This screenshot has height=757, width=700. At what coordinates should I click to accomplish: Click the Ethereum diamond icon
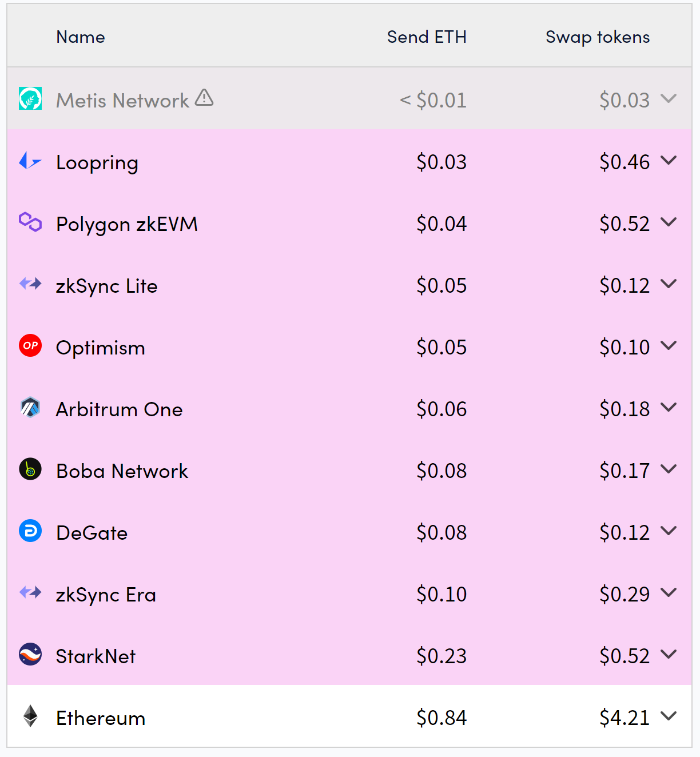(30, 716)
